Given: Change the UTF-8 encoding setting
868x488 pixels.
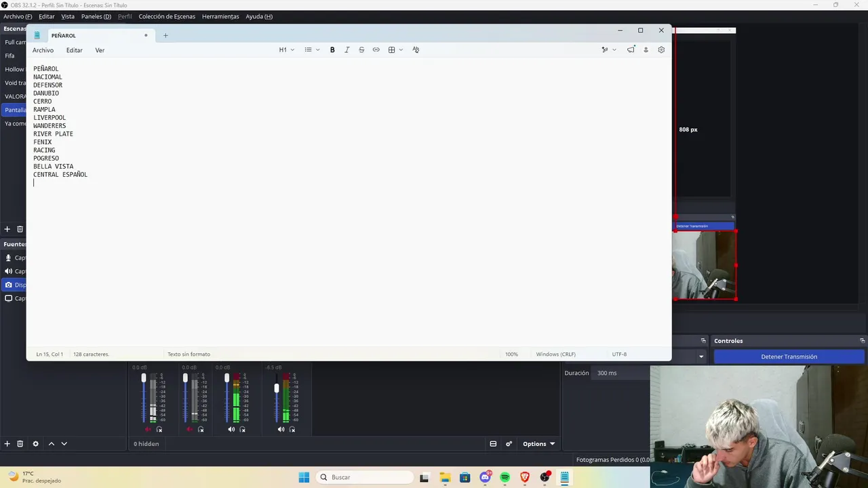Looking at the screenshot, I should pos(619,354).
